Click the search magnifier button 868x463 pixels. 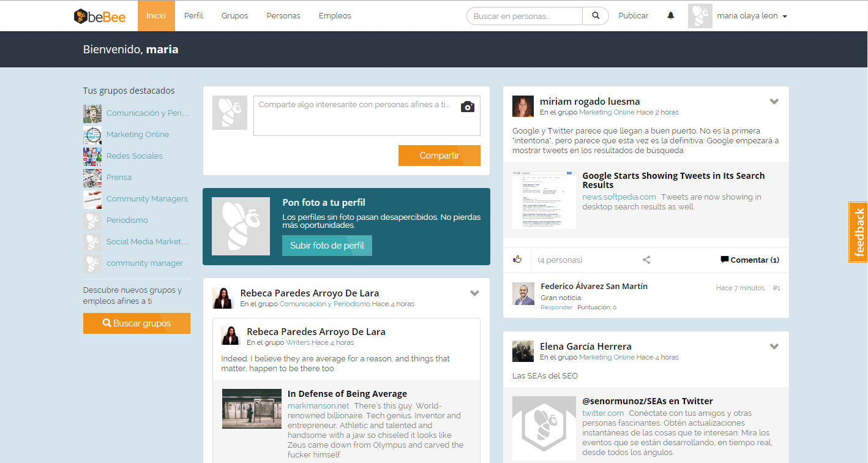coord(596,16)
